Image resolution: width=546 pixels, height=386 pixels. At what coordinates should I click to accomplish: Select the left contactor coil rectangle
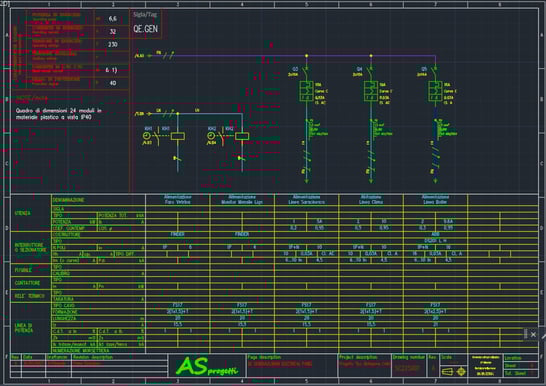[x=178, y=136]
